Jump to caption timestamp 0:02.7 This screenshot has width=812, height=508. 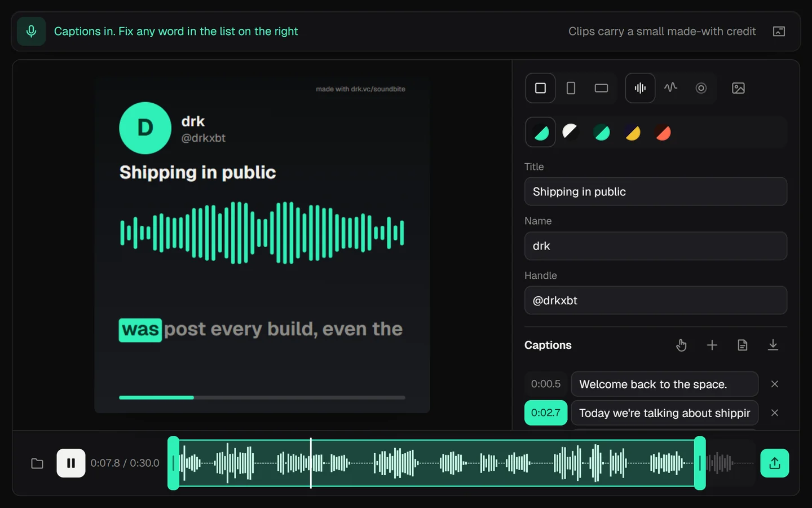coord(546,413)
